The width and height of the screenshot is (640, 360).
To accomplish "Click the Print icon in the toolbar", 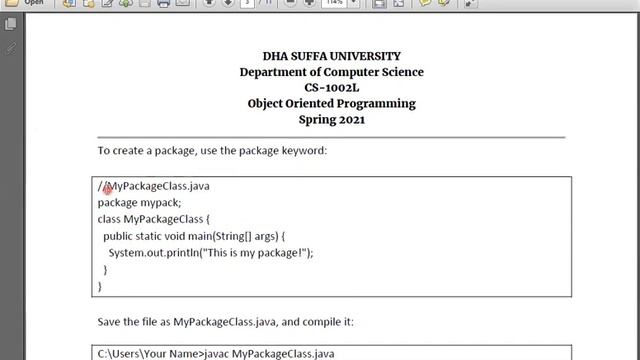I will (163, 3).
